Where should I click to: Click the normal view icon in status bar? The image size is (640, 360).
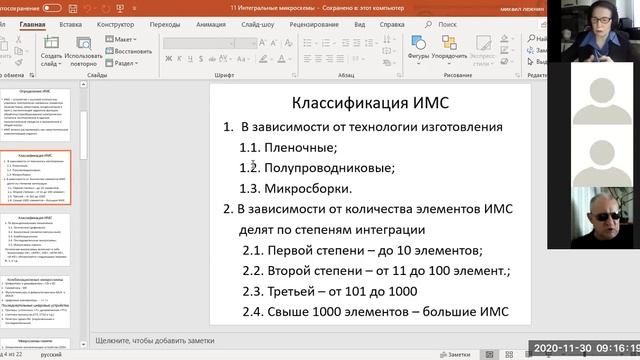(x=489, y=355)
